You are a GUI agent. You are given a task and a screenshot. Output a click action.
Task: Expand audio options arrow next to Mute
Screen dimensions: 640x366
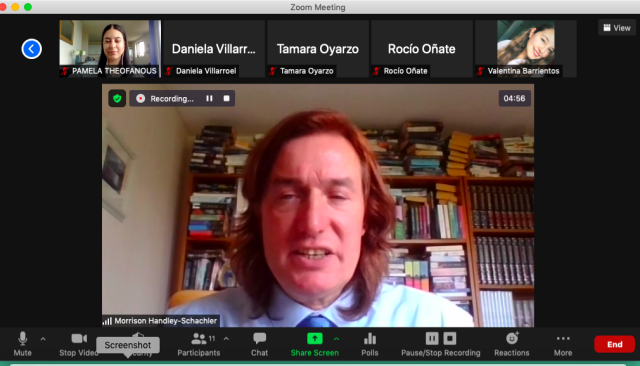(x=43, y=339)
